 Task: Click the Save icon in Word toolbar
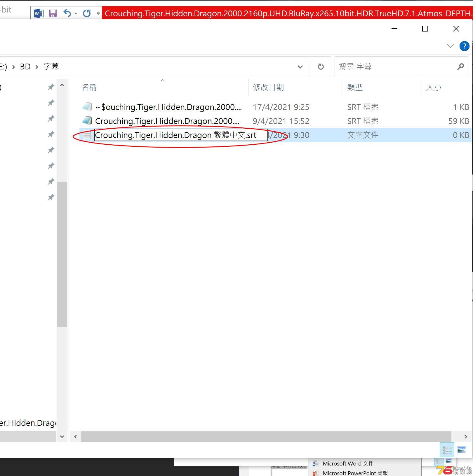[x=53, y=13]
